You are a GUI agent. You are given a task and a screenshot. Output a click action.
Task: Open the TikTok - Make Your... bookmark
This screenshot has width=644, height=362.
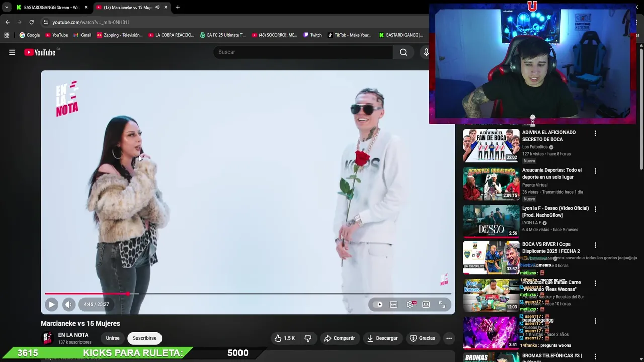[x=349, y=35]
